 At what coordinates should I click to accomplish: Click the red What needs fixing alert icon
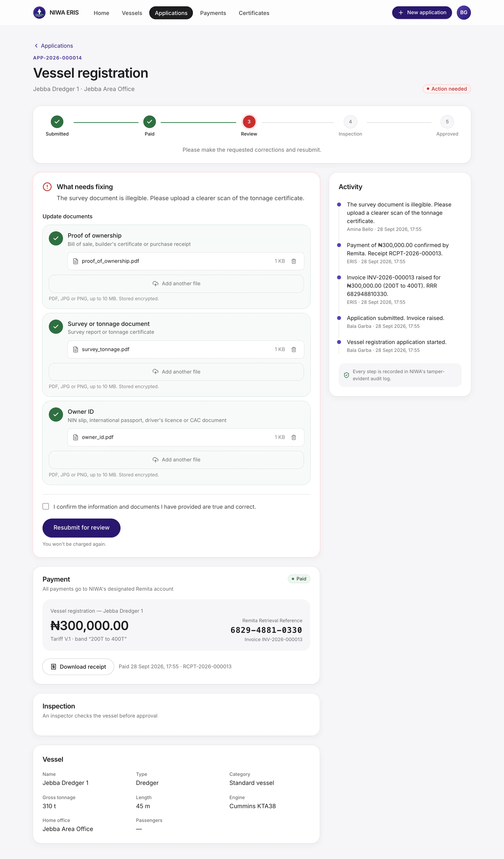[47, 187]
